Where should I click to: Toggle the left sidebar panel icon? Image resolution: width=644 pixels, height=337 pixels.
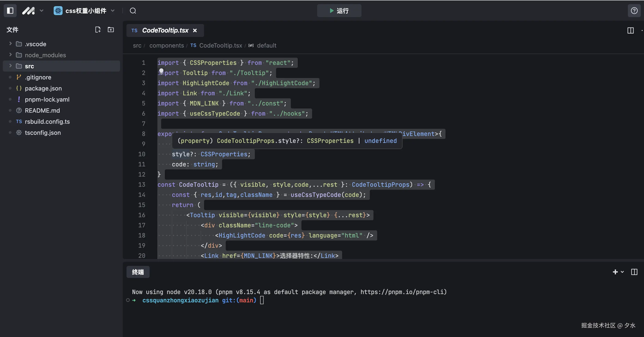[x=10, y=11]
